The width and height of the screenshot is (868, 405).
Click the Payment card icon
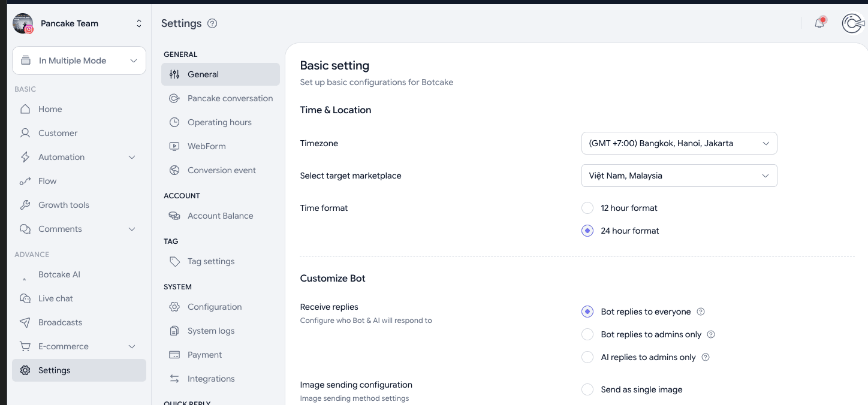(174, 355)
